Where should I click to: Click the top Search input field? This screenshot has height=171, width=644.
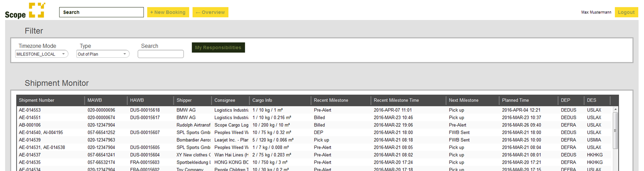pos(102,12)
